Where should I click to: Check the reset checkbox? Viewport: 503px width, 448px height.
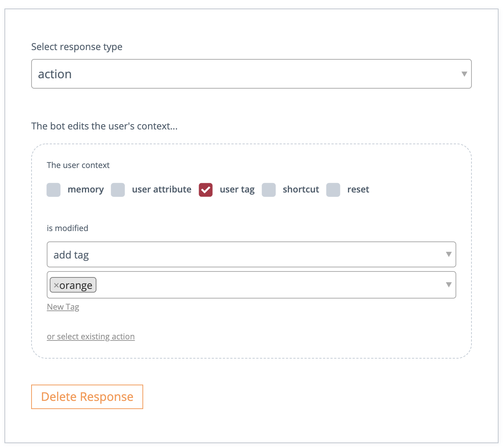pos(333,190)
